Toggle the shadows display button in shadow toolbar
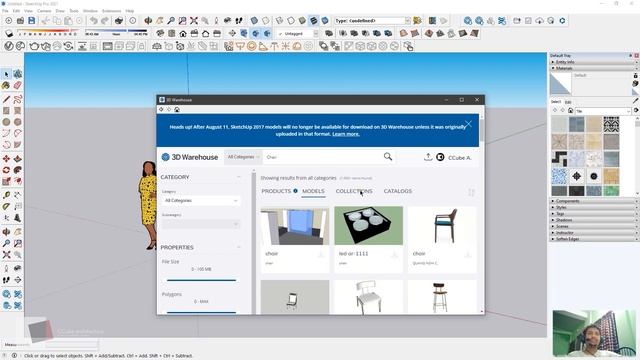 click(9, 33)
